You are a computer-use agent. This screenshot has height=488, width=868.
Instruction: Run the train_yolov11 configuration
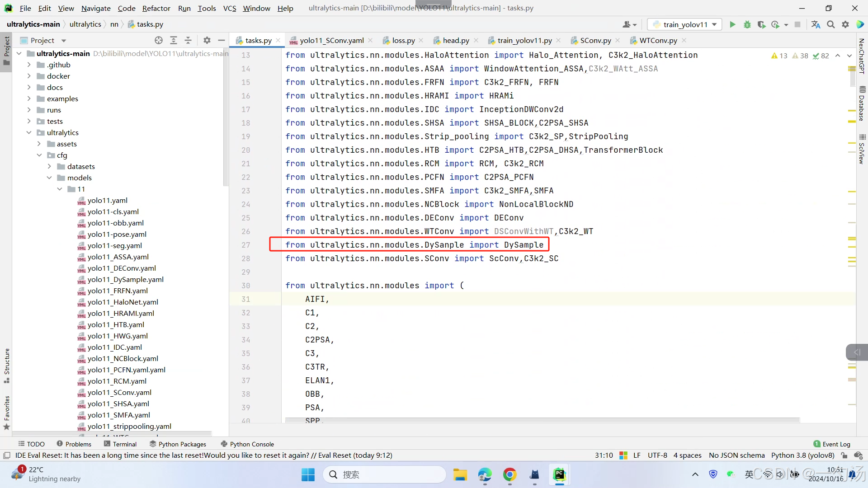click(732, 24)
